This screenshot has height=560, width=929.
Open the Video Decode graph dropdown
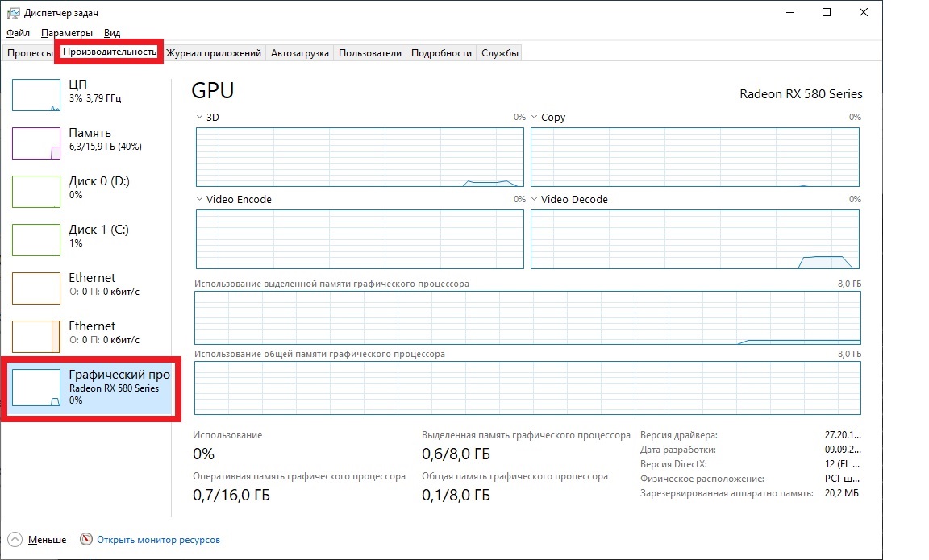[x=535, y=200]
